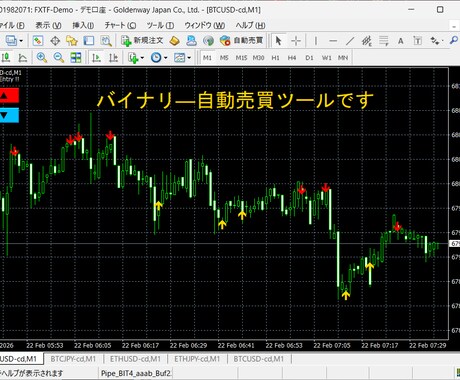
Task: Toggle 自動売買 auto trading
Action: [242, 41]
